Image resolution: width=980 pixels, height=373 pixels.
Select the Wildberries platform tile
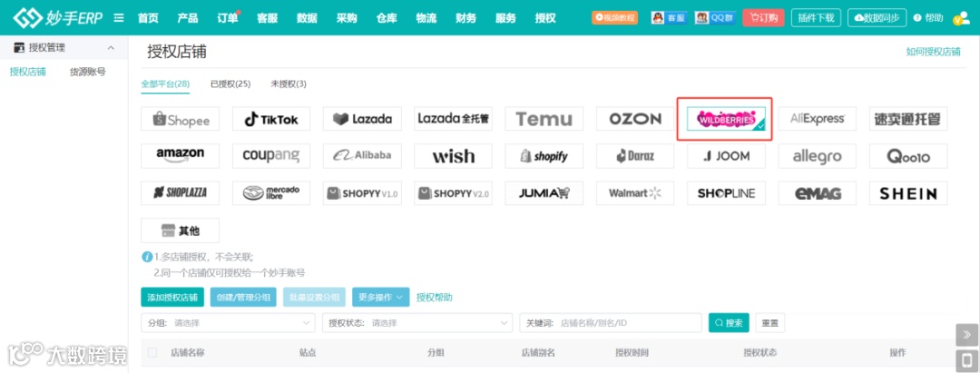726,119
